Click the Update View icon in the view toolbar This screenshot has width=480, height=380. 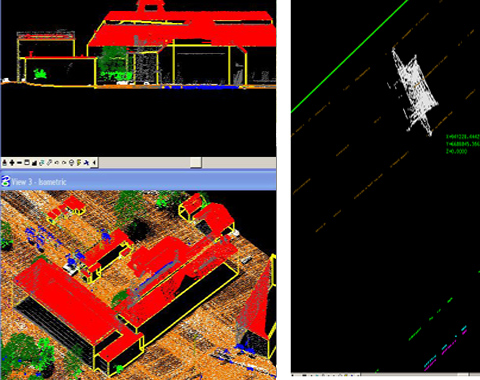pyautogui.click(x=5, y=163)
